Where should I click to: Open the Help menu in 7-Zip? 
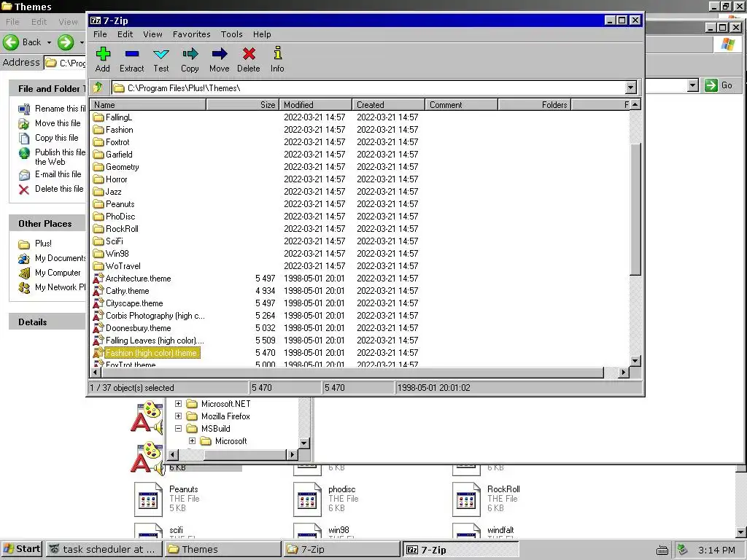coord(262,34)
